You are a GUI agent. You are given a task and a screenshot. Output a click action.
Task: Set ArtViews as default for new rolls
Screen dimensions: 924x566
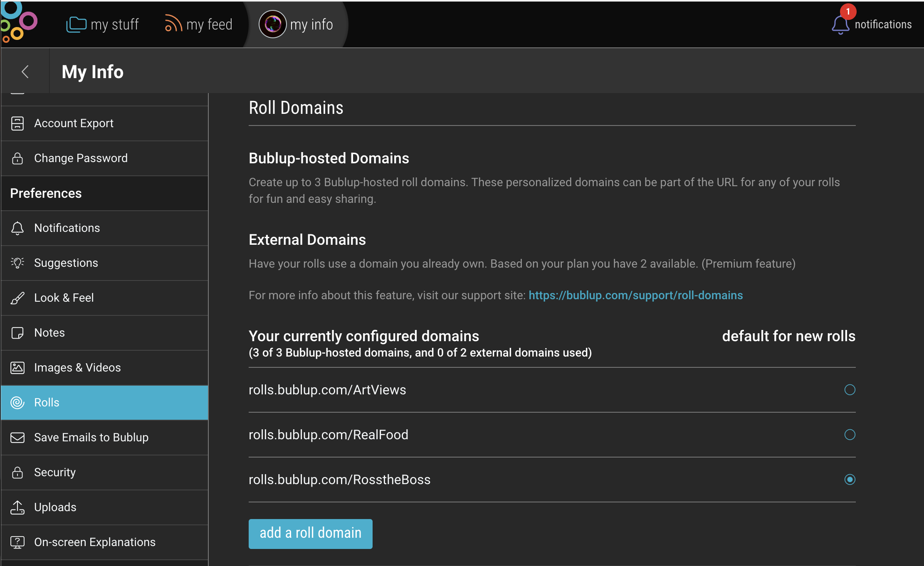coord(850,390)
